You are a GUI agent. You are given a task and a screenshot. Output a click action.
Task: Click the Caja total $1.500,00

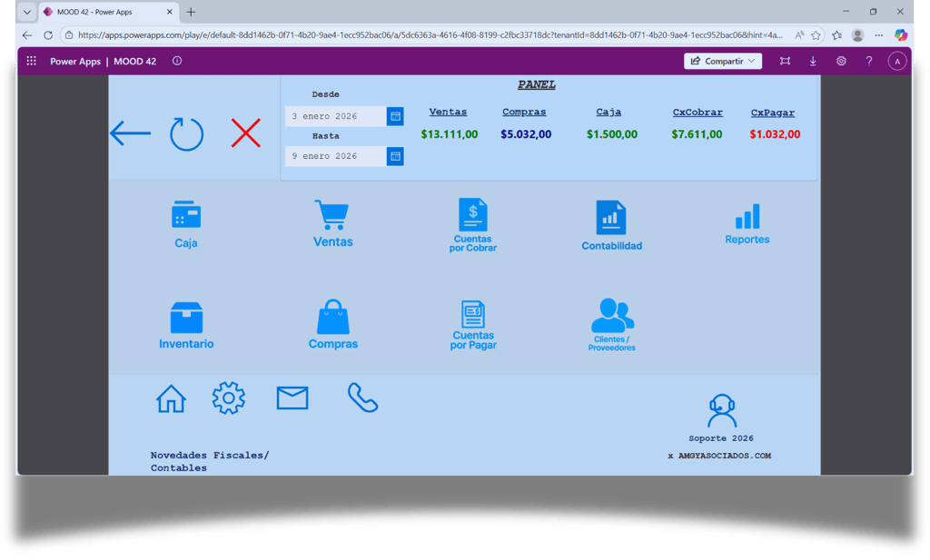click(x=611, y=134)
